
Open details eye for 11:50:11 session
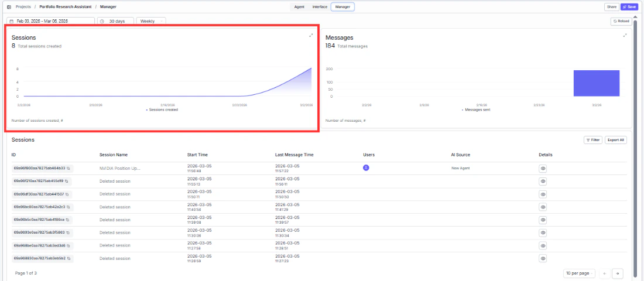pos(543,194)
